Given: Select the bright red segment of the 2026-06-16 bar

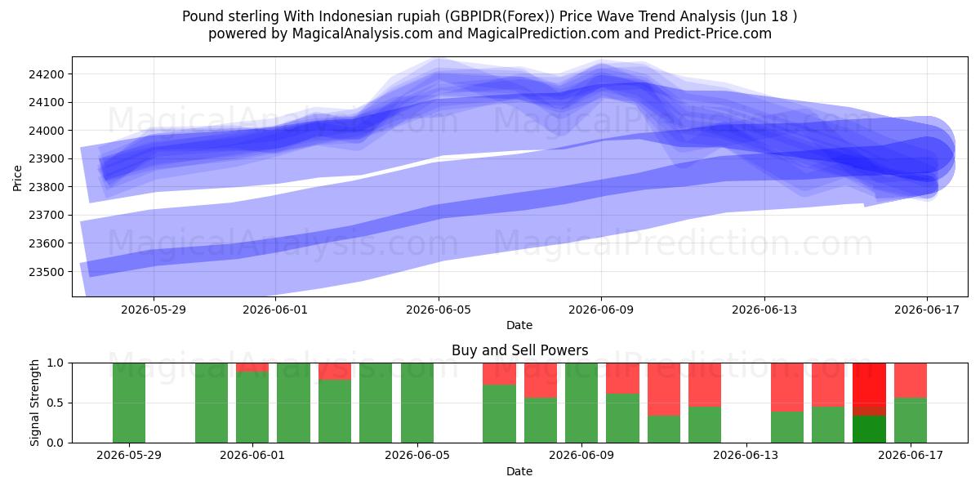Looking at the screenshot, I should tap(869, 383).
